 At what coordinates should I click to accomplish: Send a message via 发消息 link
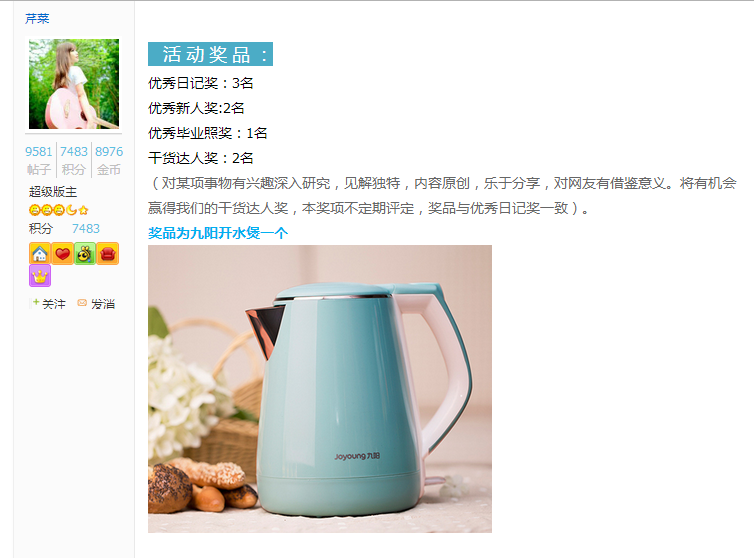pyautogui.click(x=103, y=304)
